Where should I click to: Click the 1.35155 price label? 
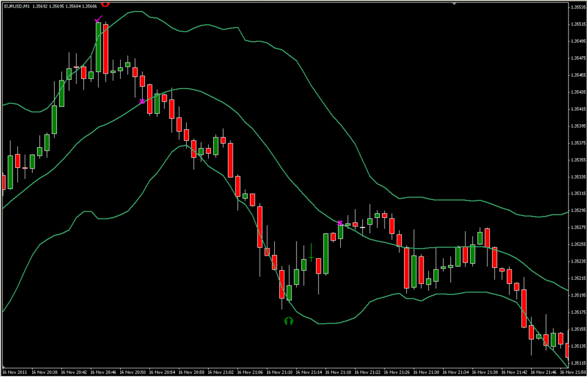578,329
